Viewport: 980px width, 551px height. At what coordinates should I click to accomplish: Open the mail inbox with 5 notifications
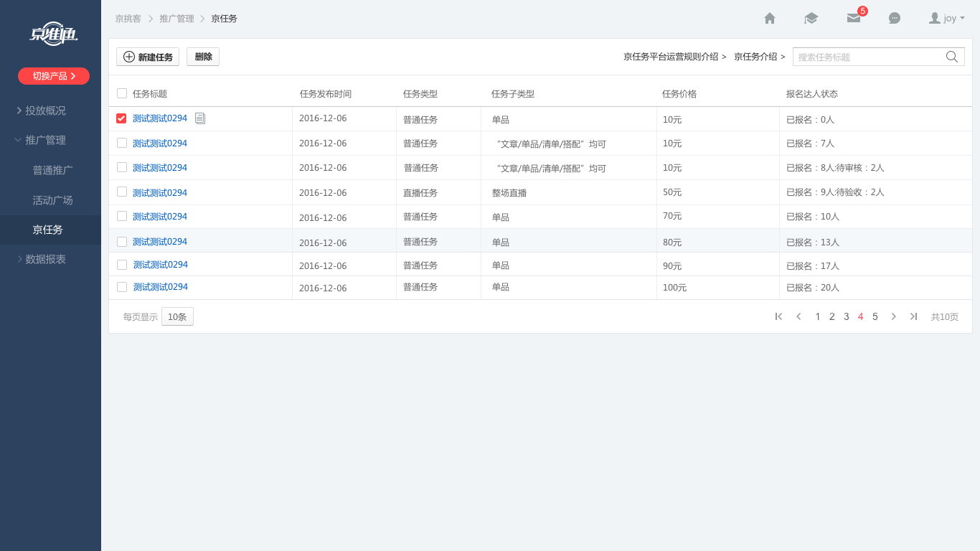[853, 19]
